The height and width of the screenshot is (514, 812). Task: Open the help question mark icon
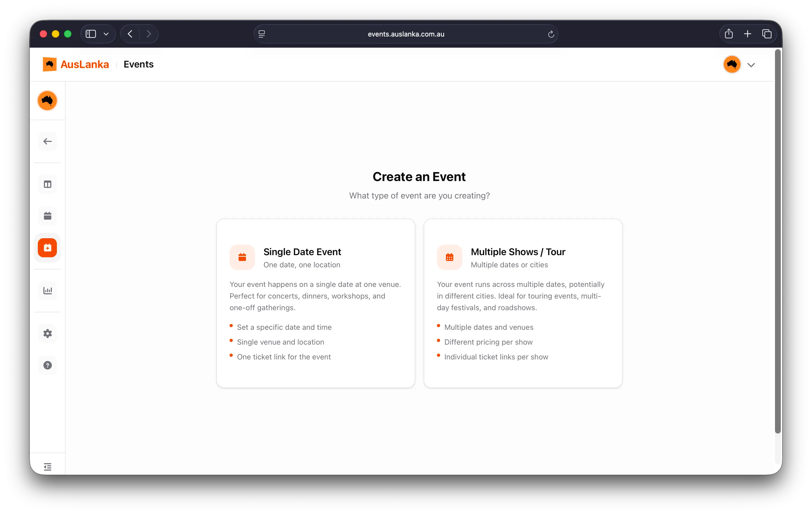(x=48, y=365)
